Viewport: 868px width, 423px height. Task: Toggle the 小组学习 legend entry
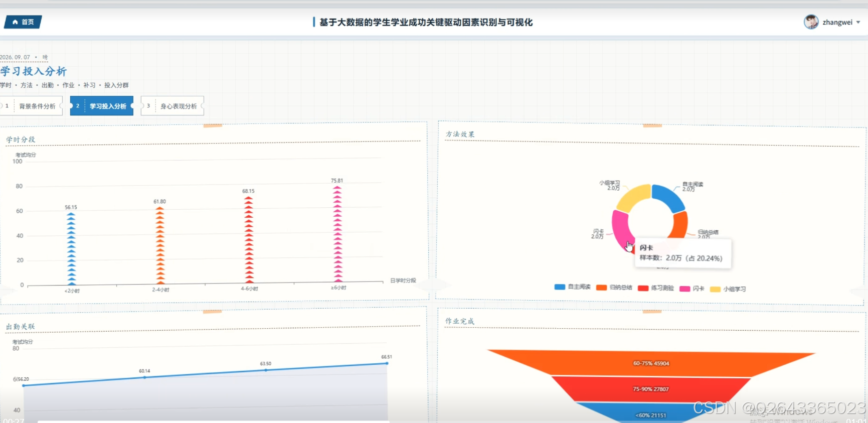click(728, 289)
